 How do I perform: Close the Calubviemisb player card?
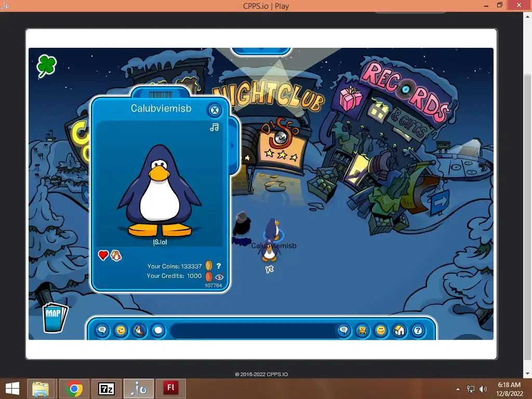[215, 110]
